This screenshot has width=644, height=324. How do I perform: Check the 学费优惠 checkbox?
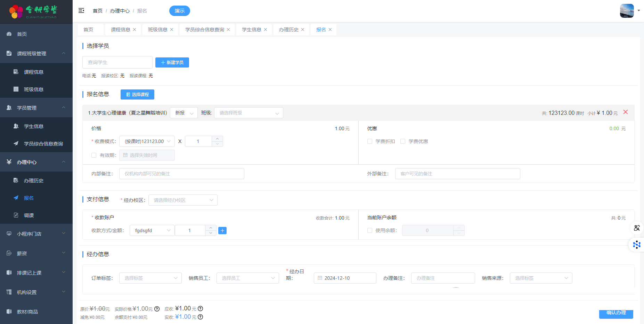[x=403, y=141]
